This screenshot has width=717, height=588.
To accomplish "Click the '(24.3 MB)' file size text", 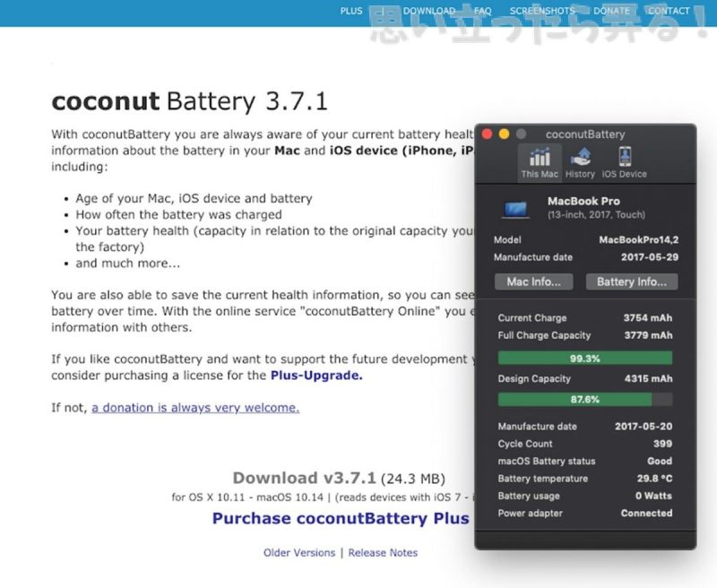I will (x=412, y=479).
